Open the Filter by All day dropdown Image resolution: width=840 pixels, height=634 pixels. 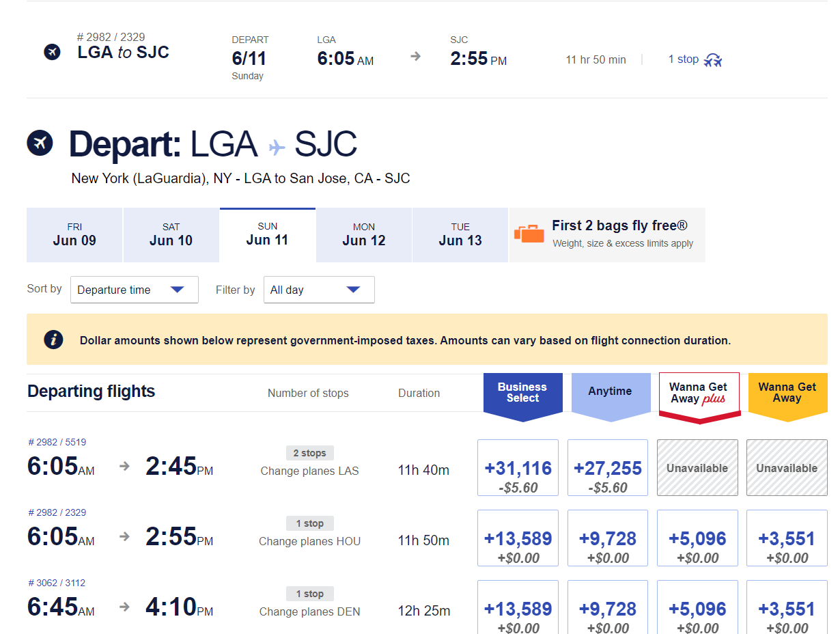(x=318, y=289)
